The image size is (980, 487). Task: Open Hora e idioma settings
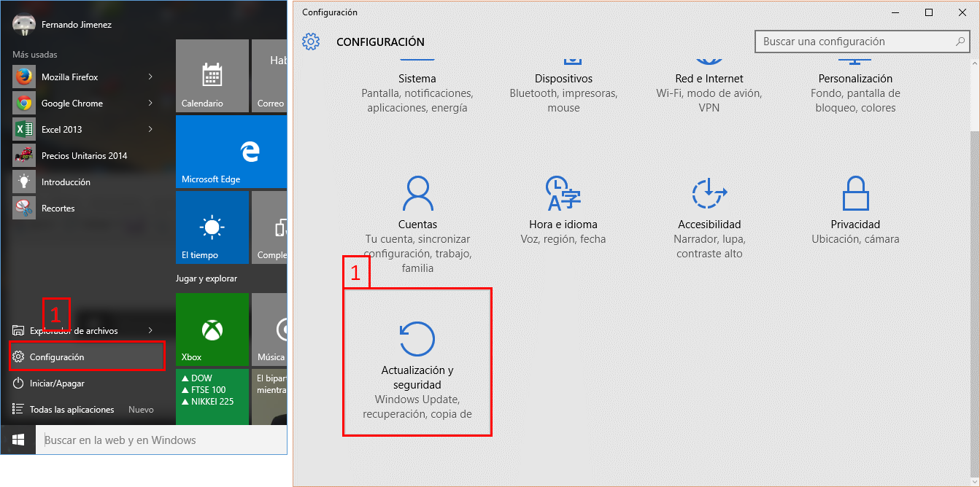click(563, 211)
